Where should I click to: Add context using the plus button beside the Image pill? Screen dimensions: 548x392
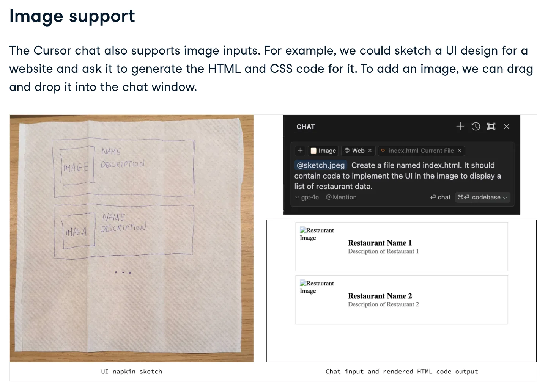(x=300, y=151)
